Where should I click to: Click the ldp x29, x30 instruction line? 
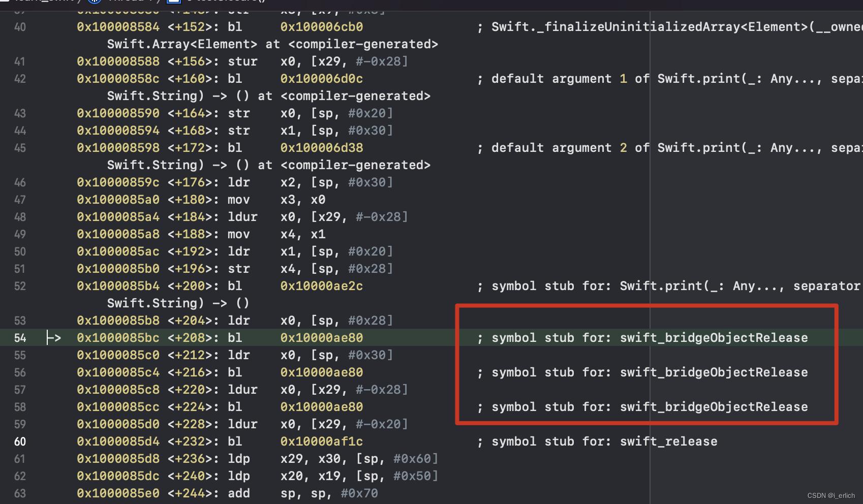(333, 459)
